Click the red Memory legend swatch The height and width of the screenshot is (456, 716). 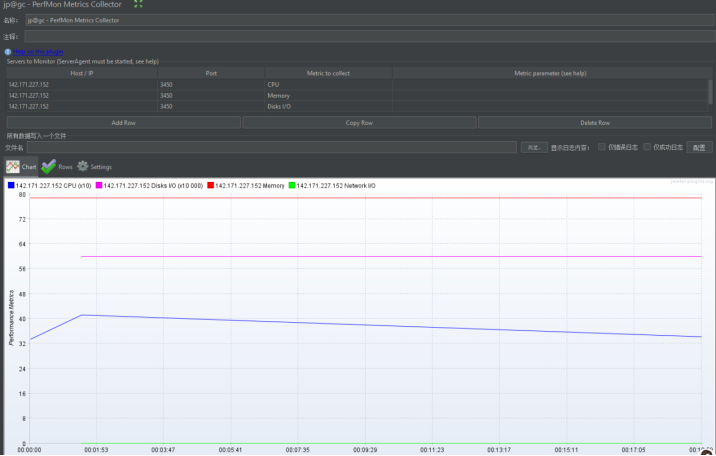click(210, 186)
